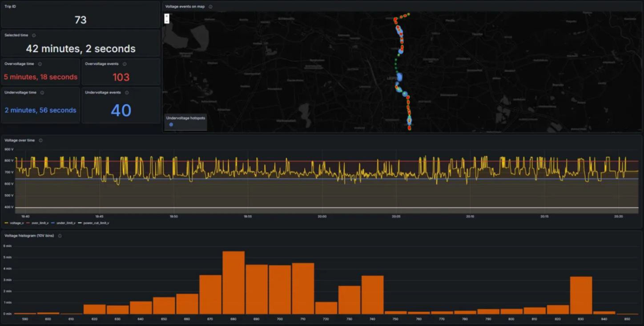Click the Undervoltage hotspots blue legend dot
The height and width of the screenshot is (326, 644).
tap(171, 125)
